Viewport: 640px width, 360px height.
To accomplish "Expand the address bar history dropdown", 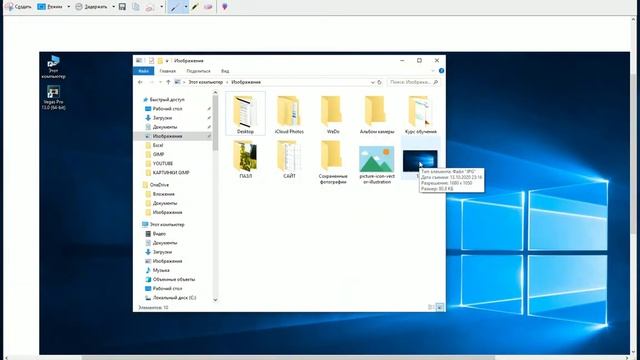I will tap(372, 82).
